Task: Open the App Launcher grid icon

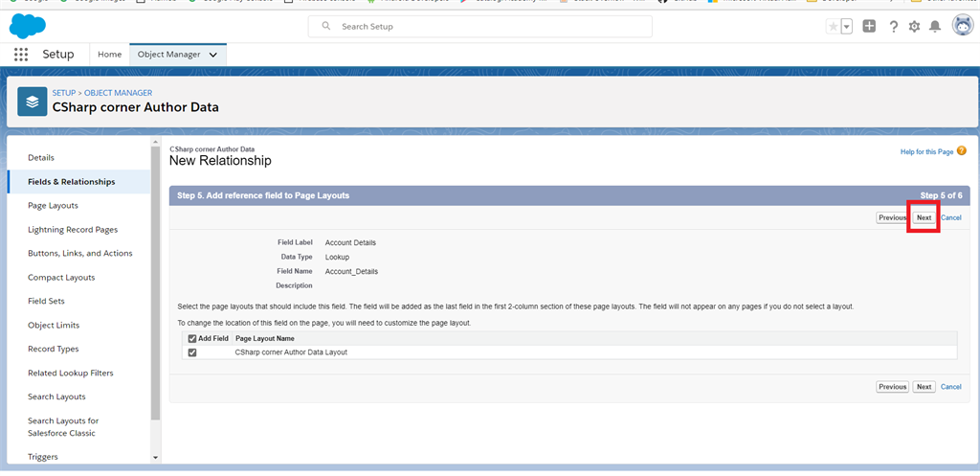Action: 21,55
